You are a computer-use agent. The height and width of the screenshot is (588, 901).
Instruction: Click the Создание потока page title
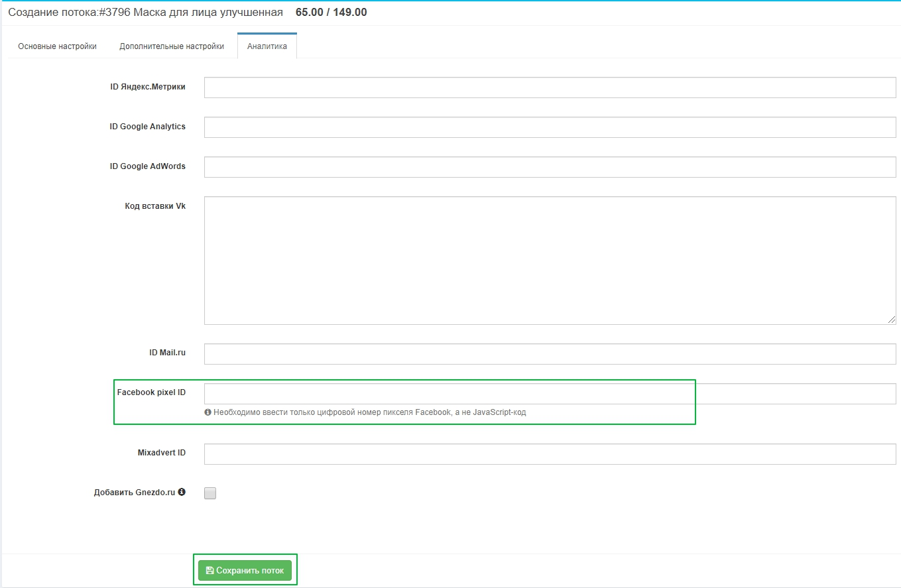pos(145,13)
